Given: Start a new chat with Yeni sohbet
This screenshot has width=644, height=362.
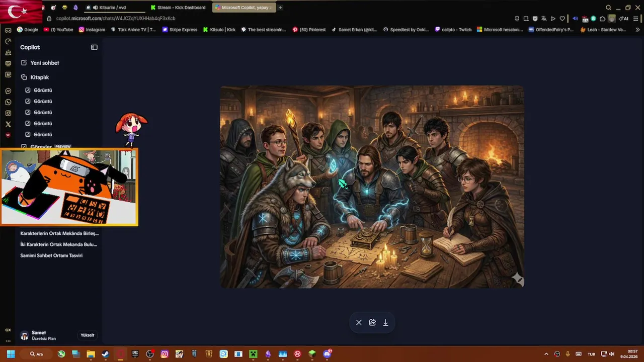Looking at the screenshot, I should click(40, 63).
